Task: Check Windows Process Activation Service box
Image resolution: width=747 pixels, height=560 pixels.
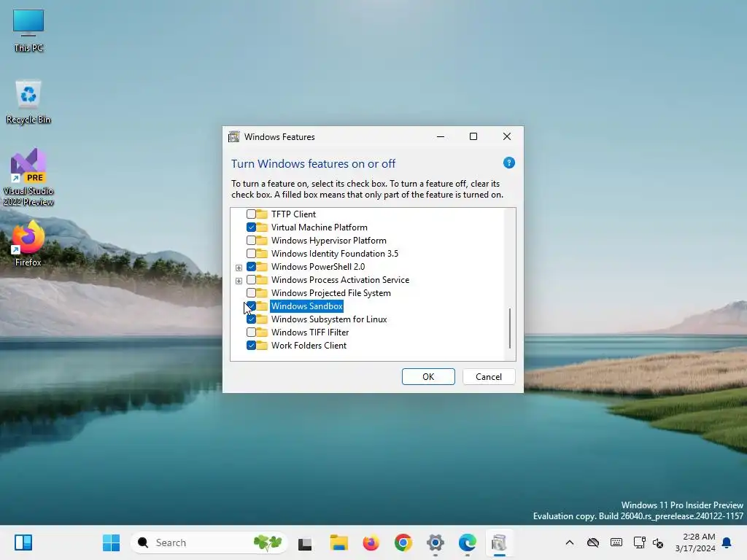Action: pos(251,280)
